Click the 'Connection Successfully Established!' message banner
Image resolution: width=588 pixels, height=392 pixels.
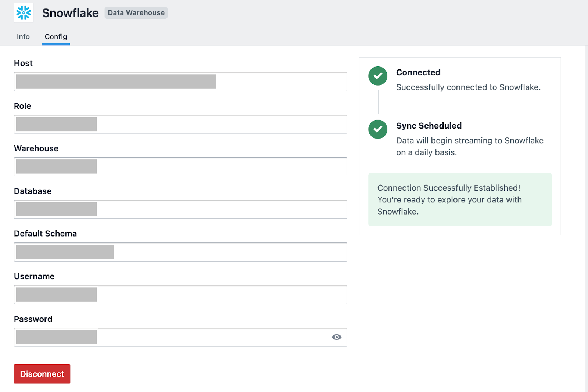[x=460, y=199]
